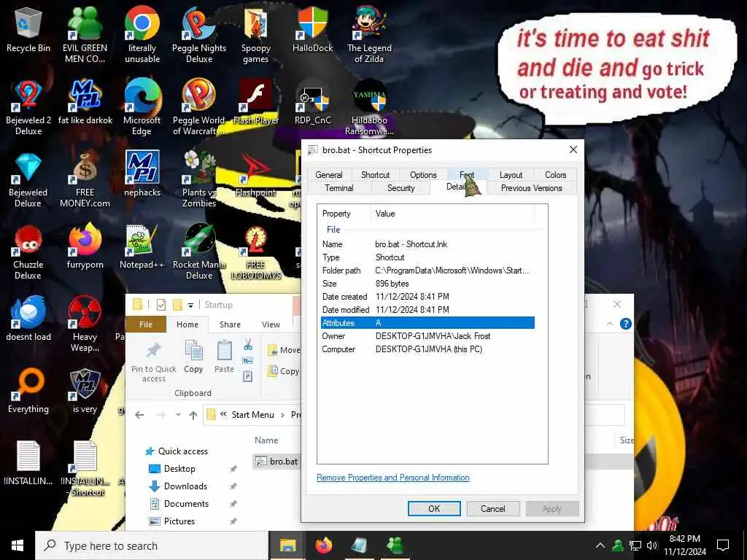Open the FREE LOBOTOMYS shortcut
This screenshot has width=747, height=560.
click(256, 252)
